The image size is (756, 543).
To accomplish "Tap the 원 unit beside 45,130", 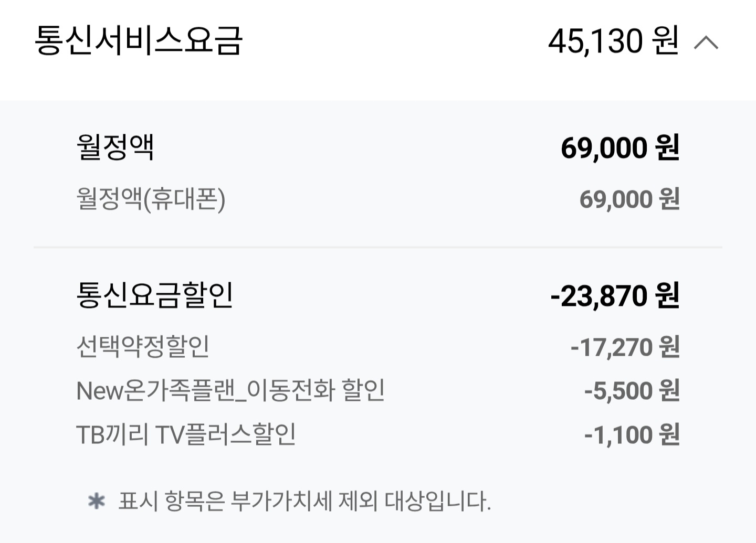I will coord(666,41).
